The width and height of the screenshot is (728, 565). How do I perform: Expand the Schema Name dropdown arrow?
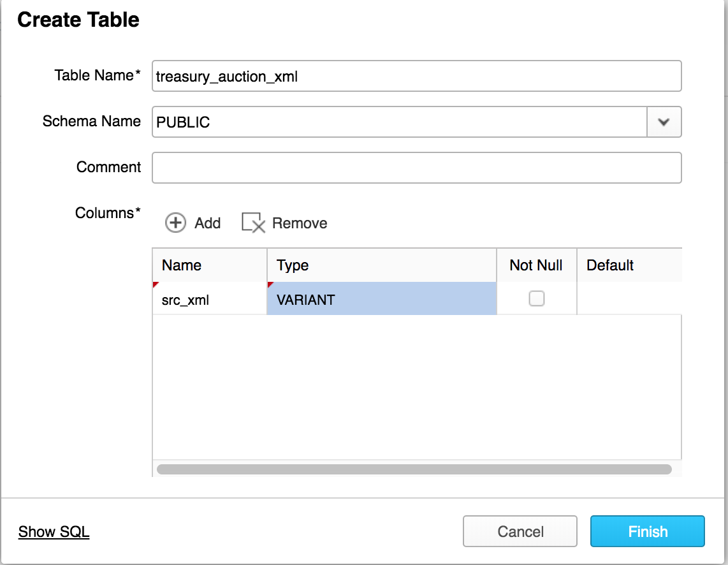click(x=664, y=122)
